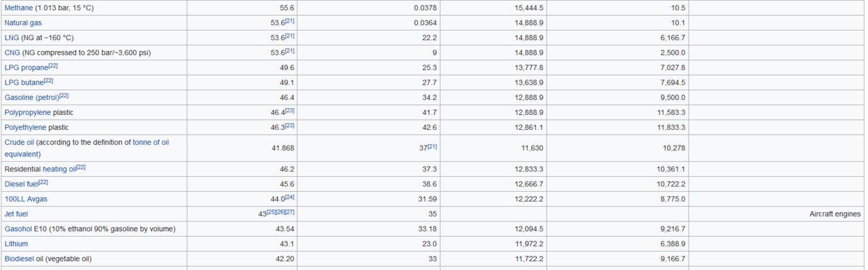The width and height of the screenshot is (868, 270).
Task: Open the LPG propane link
Action: pos(26,68)
